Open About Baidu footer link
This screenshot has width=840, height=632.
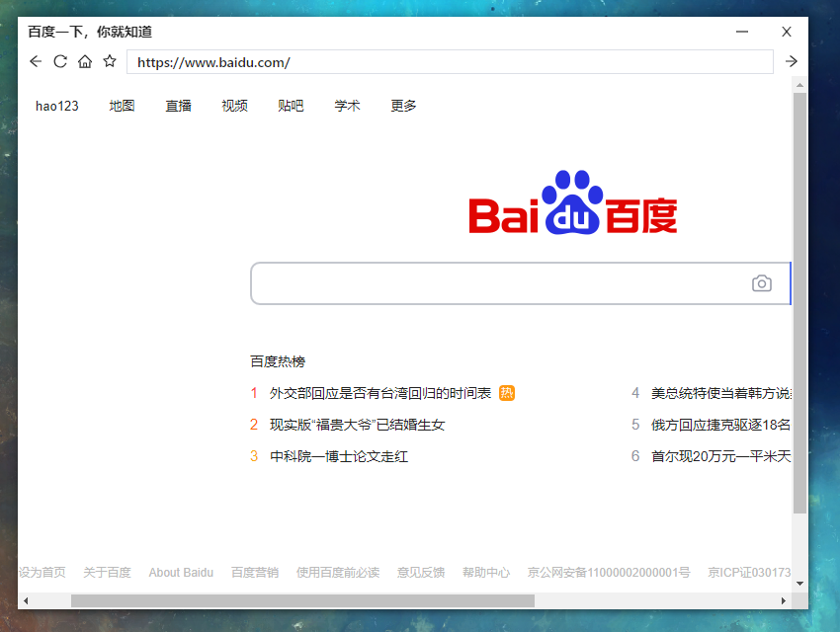click(x=181, y=573)
